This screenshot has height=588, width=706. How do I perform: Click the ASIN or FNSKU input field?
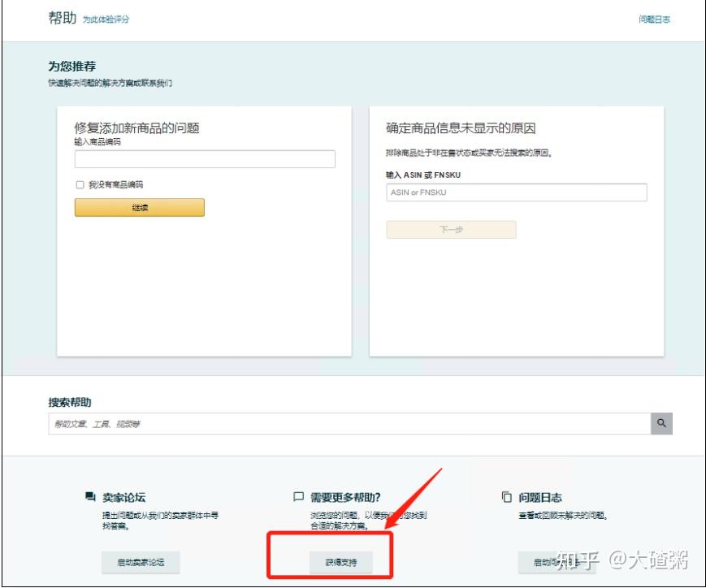(517, 192)
